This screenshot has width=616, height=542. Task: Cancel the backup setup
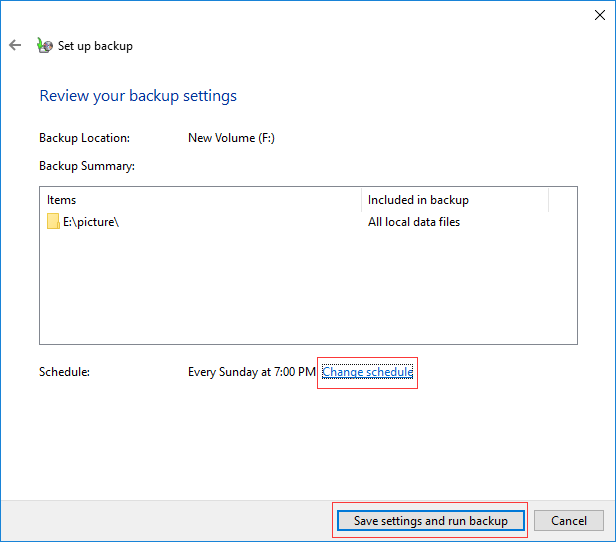coord(568,520)
